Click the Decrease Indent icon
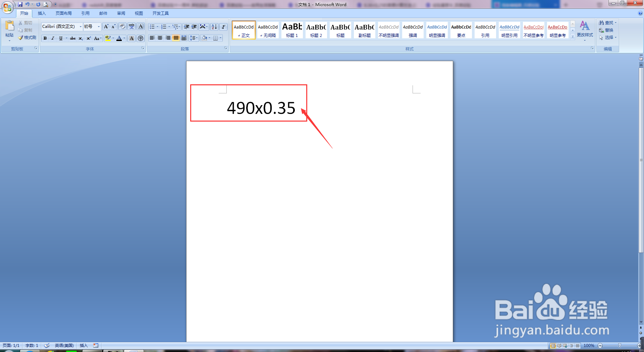The image size is (644, 352). click(186, 27)
